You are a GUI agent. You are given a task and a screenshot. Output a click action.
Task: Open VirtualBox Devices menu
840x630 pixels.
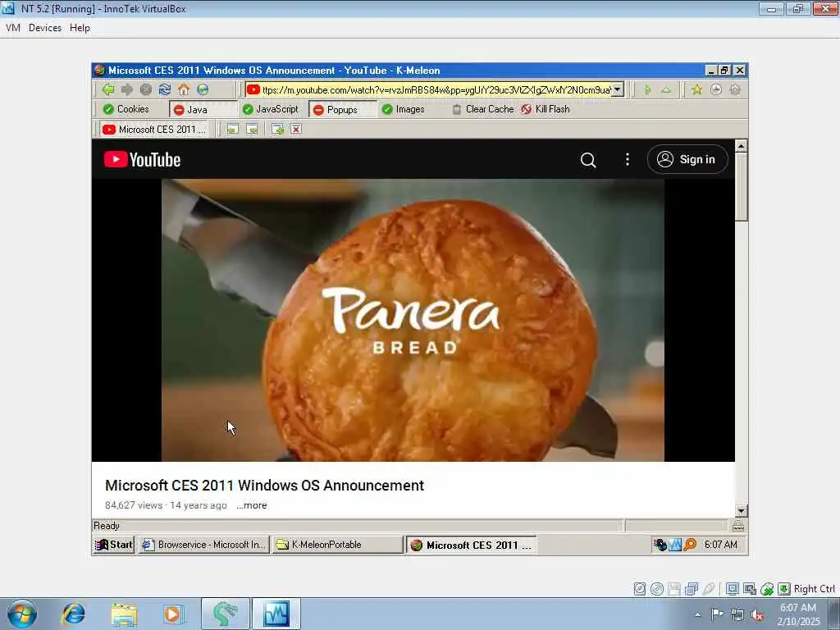coord(45,28)
